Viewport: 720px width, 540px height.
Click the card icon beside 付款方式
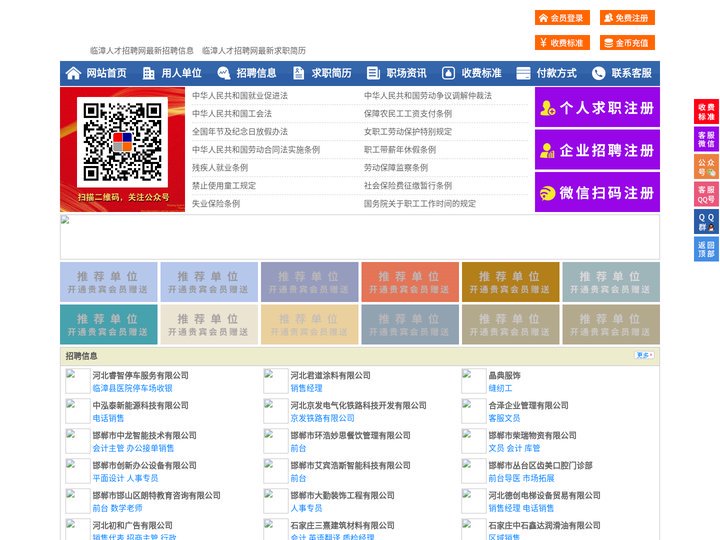point(523,73)
